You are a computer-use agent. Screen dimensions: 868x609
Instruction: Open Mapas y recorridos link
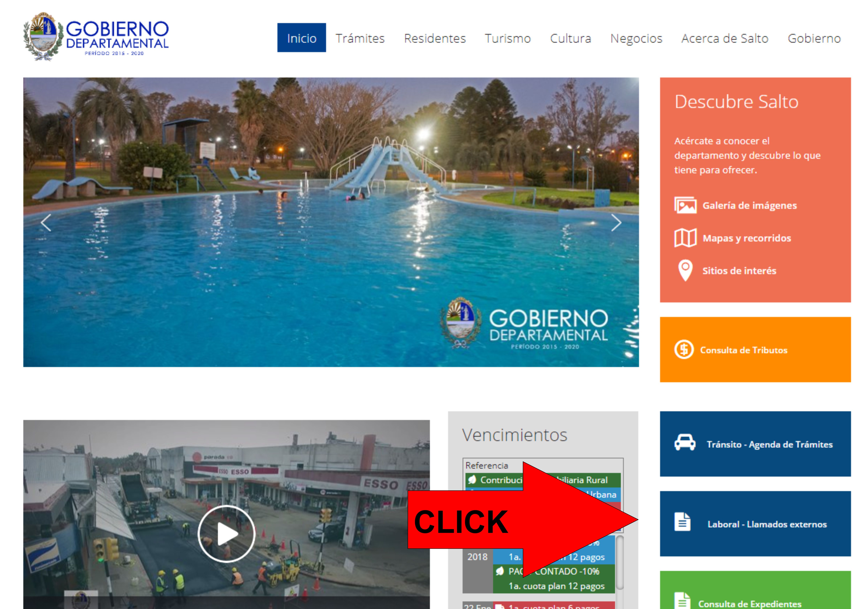click(747, 238)
